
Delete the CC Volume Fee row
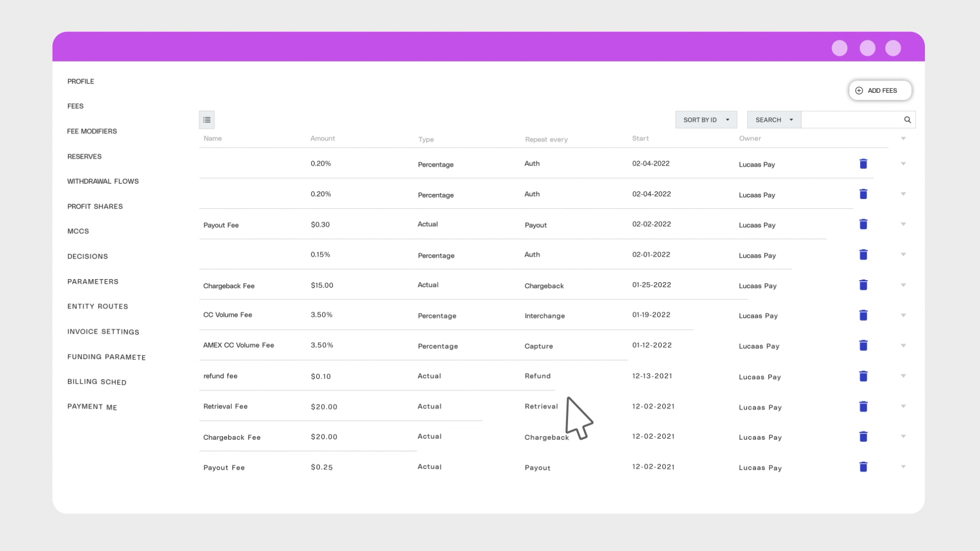coord(863,315)
